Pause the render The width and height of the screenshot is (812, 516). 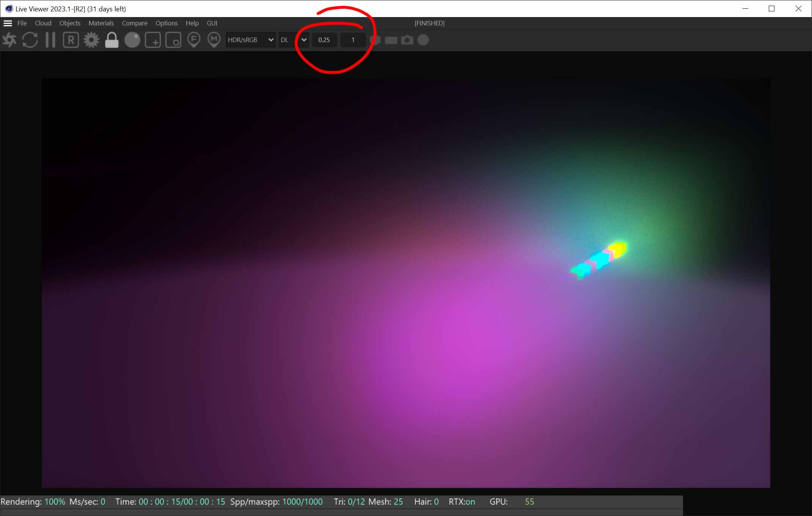click(50, 40)
